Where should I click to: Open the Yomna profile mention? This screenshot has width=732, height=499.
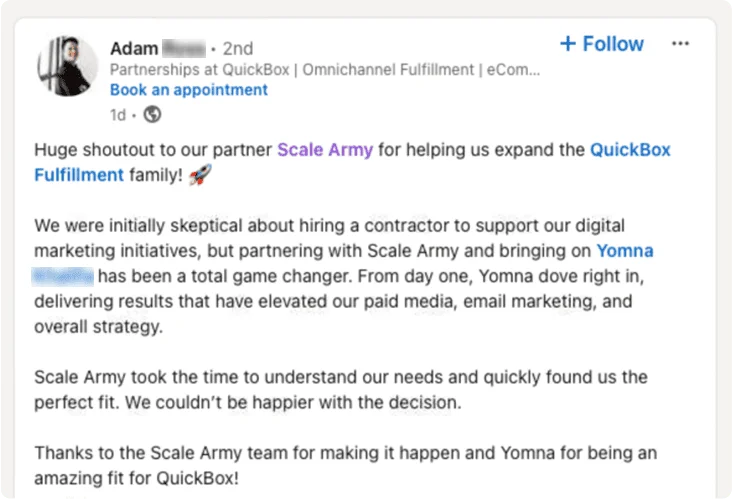pyautogui.click(x=625, y=250)
